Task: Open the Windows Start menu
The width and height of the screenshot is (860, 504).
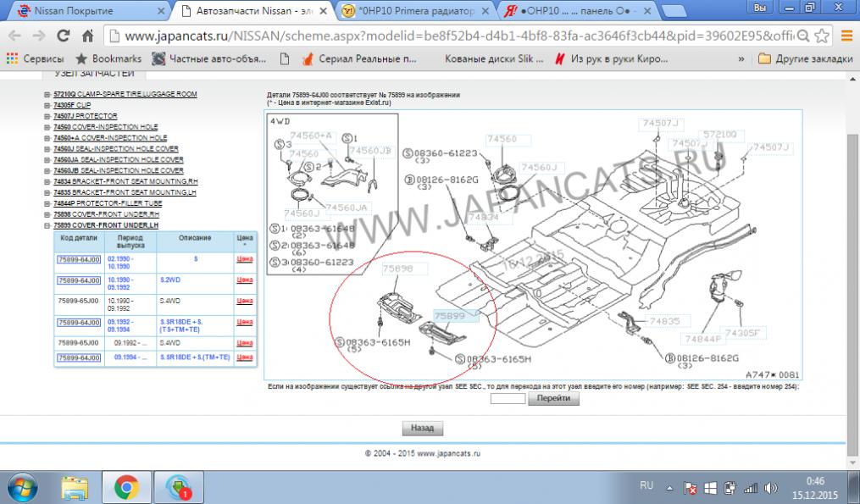Action: pos(23,487)
